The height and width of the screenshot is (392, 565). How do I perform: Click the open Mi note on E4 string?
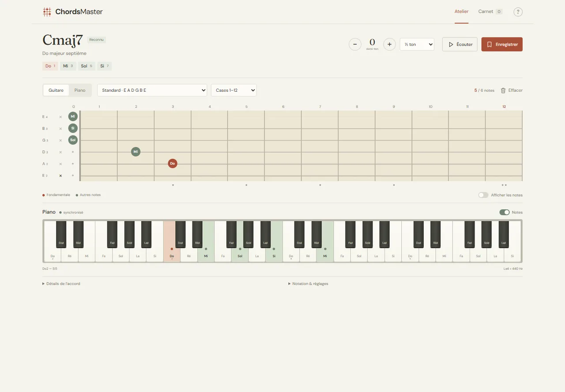pyautogui.click(x=73, y=116)
